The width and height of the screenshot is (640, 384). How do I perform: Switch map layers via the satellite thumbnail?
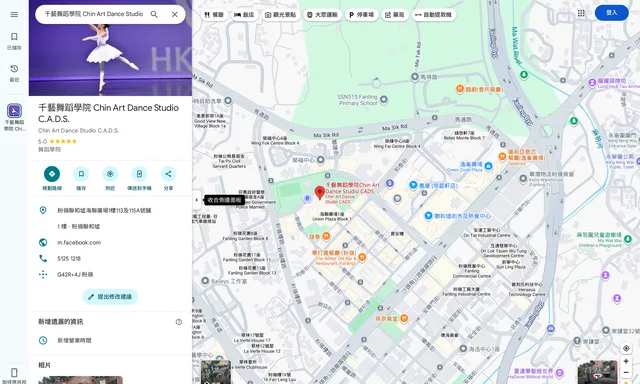(216, 372)
